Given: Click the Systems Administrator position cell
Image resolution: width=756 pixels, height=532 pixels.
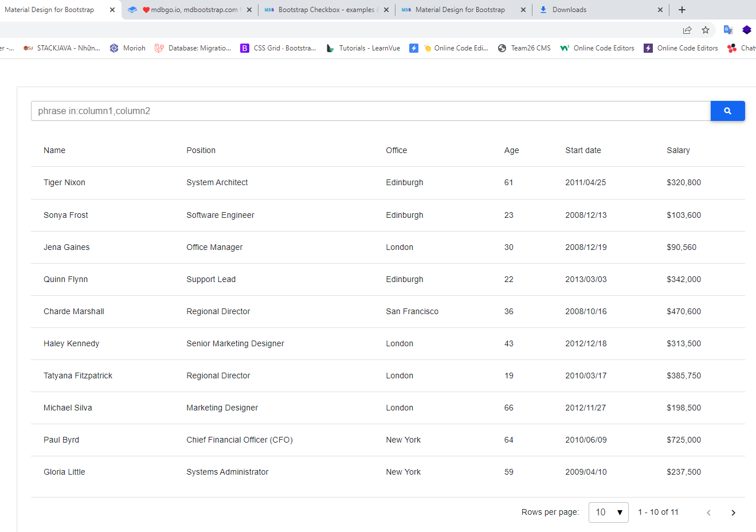Looking at the screenshot, I should [227, 472].
